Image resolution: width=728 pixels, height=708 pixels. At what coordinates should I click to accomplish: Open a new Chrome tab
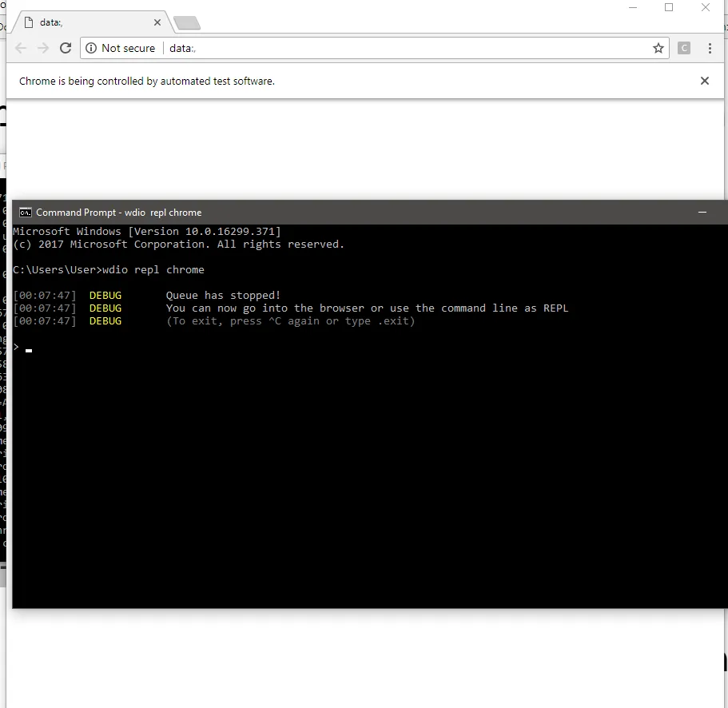187,22
